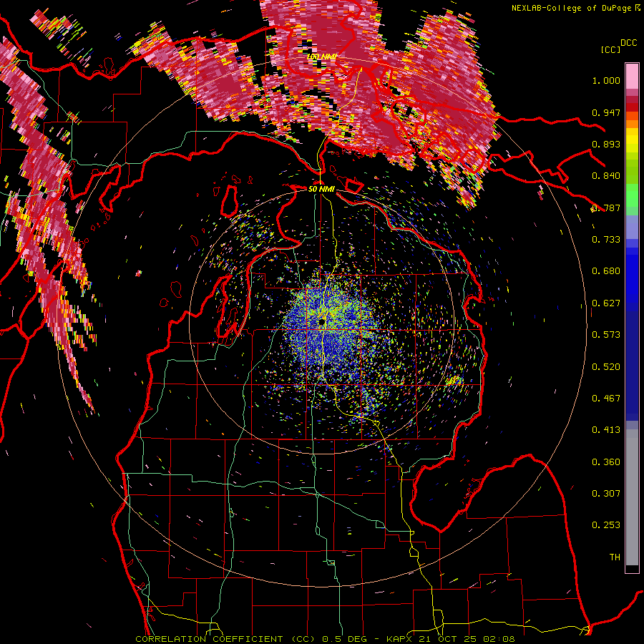This screenshot has width=644, height=644.
Task: Select the 0.947 scale value
Action: pyautogui.click(x=606, y=112)
